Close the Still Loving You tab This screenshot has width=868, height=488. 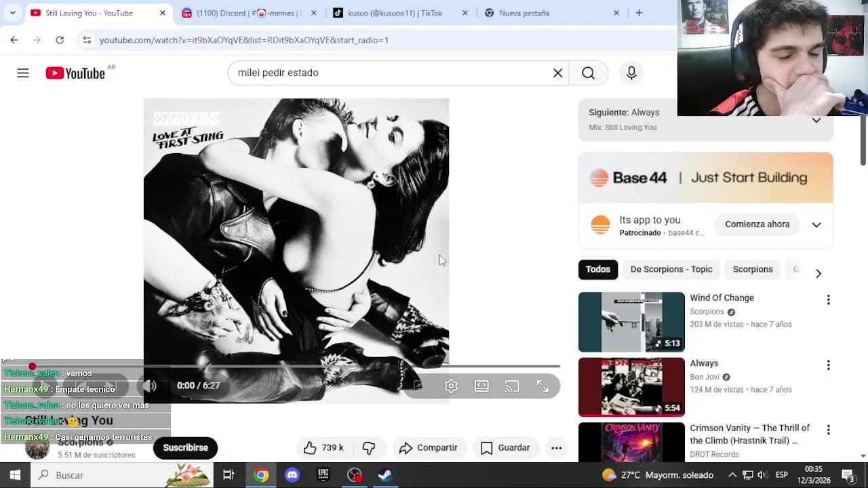(x=162, y=13)
